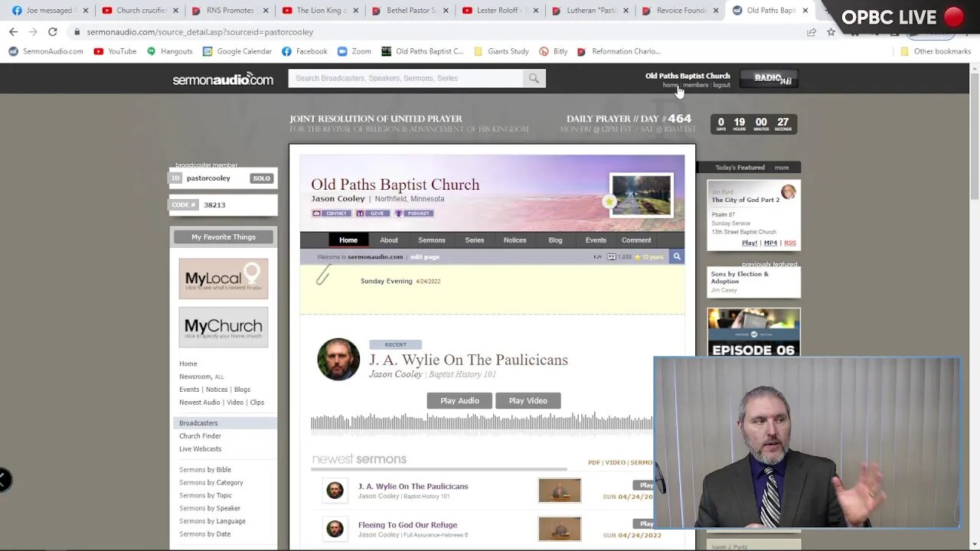Click the Play Video button
The image size is (980, 551).
tap(528, 401)
